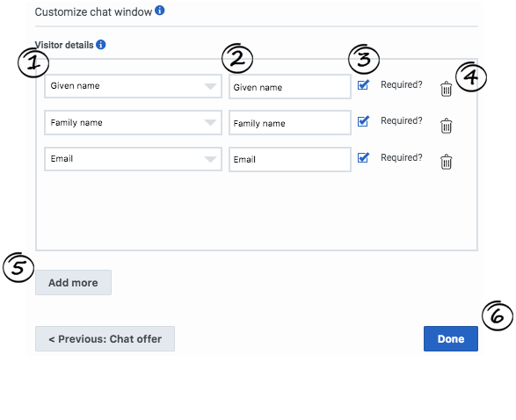Focus the Email label text field

[x=290, y=160]
